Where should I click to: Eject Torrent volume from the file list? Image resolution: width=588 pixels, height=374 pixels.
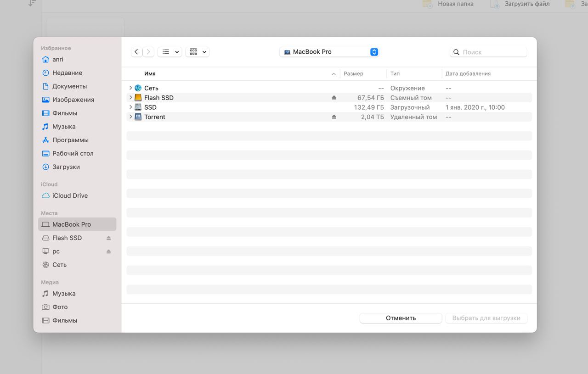pyautogui.click(x=334, y=117)
